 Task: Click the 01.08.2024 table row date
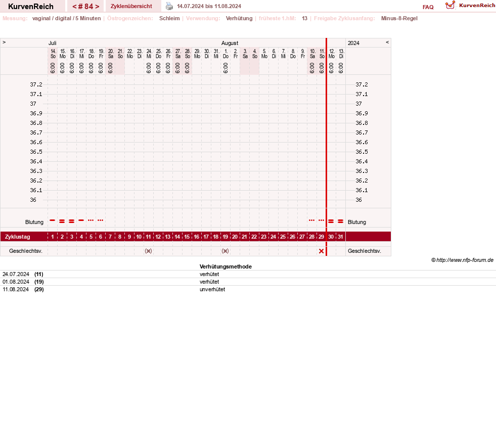[16, 282]
